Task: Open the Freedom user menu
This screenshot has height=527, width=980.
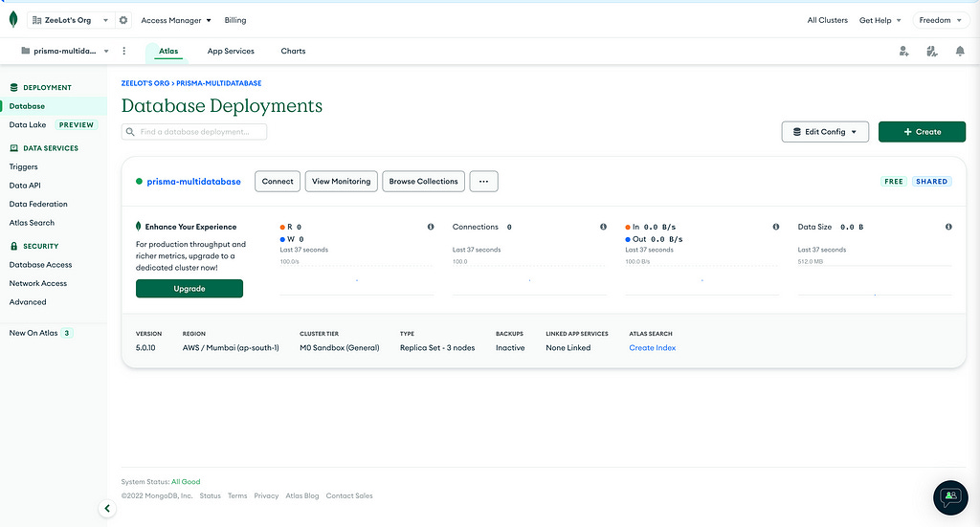Action: pyautogui.click(x=940, y=20)
